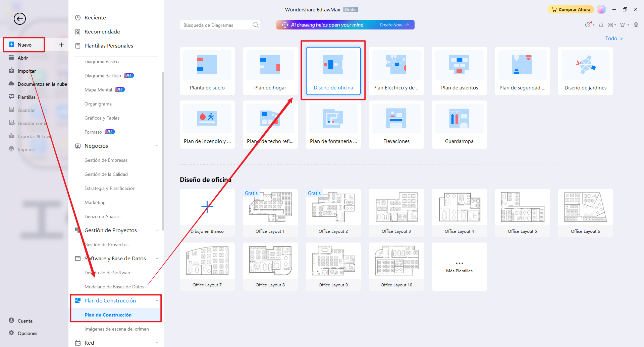Select Recomendado in the sidebar

[102, 32]
